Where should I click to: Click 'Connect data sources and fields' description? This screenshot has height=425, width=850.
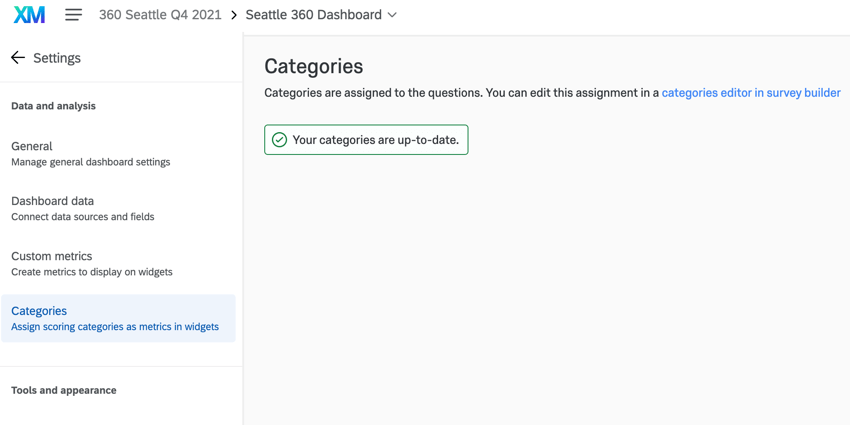(x=82, y=217)
